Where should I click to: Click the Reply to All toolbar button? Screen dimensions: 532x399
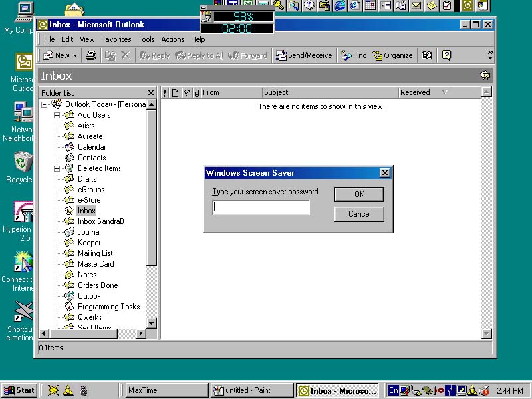[x=199, y=55]
